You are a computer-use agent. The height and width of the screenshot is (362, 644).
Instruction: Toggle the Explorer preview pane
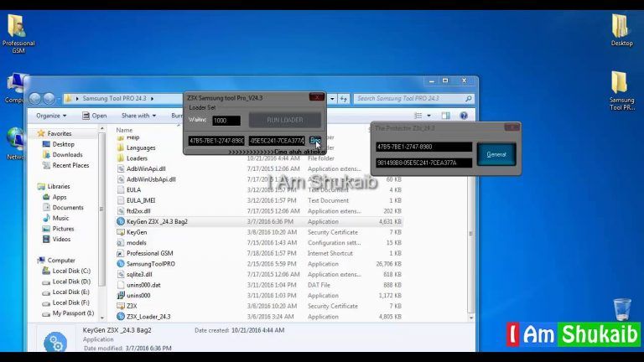point(445,116)
